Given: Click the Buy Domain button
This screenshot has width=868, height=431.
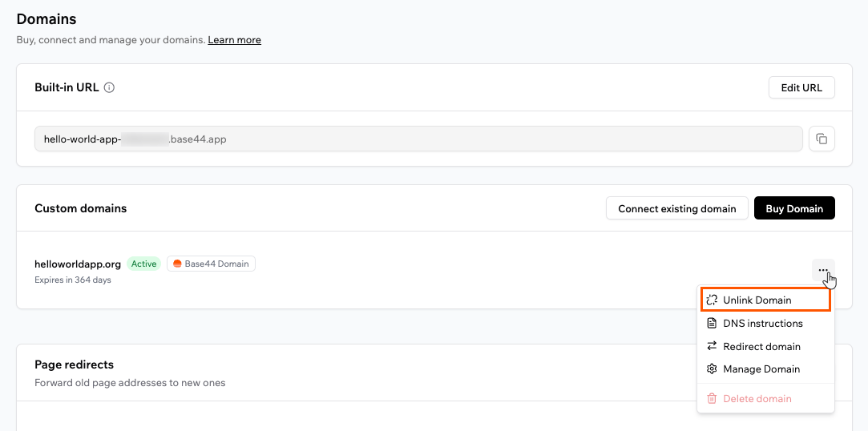Looking at the screenshot, I should (x=794, y=208).
